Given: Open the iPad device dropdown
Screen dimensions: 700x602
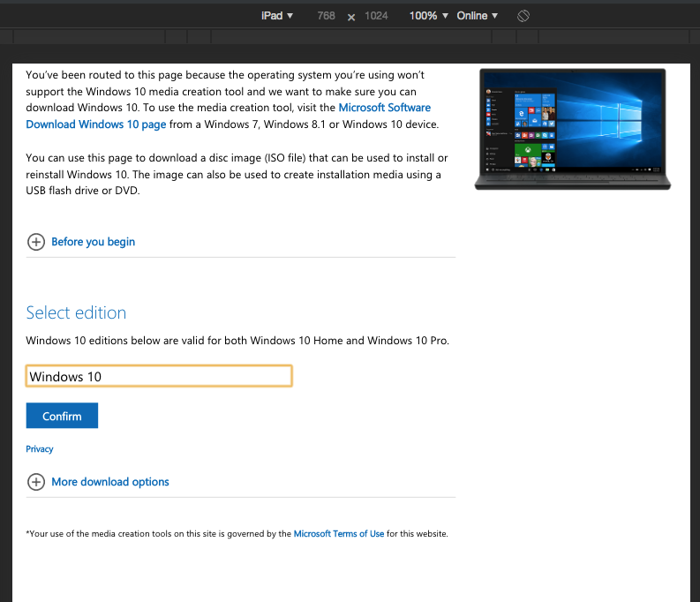Looking at the screenshot, I should 277,16.
